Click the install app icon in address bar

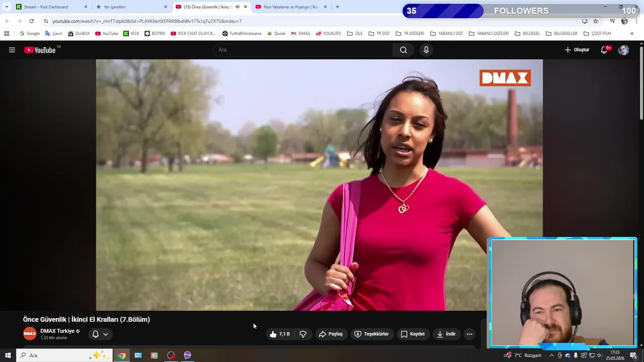(x=585, y=21)
